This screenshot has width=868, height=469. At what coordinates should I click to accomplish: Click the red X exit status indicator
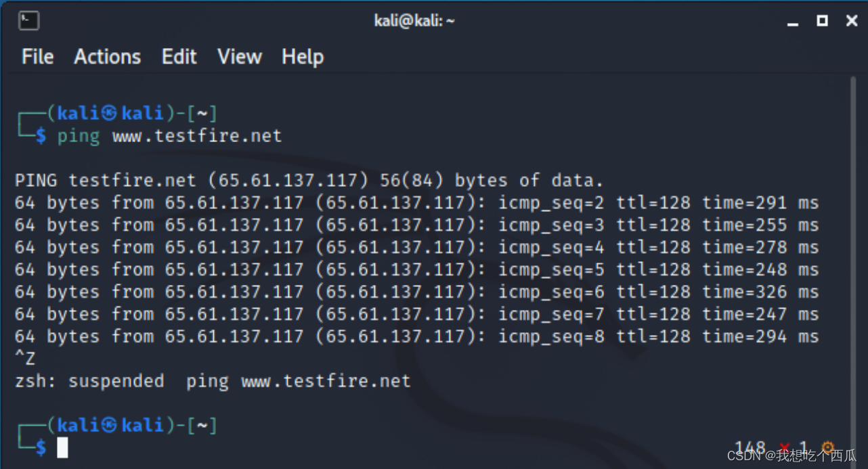tap(785, 449)
